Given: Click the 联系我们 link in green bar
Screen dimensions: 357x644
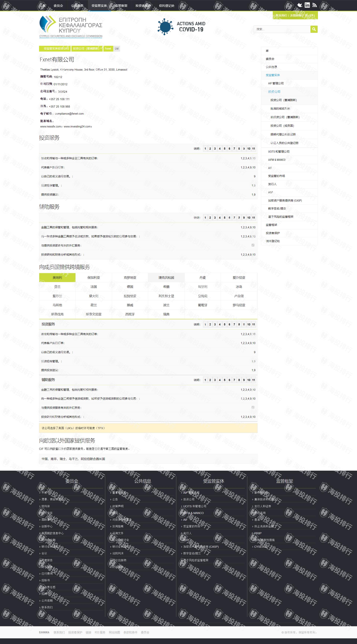Looking at the screenshot, I should pos(281,15).
